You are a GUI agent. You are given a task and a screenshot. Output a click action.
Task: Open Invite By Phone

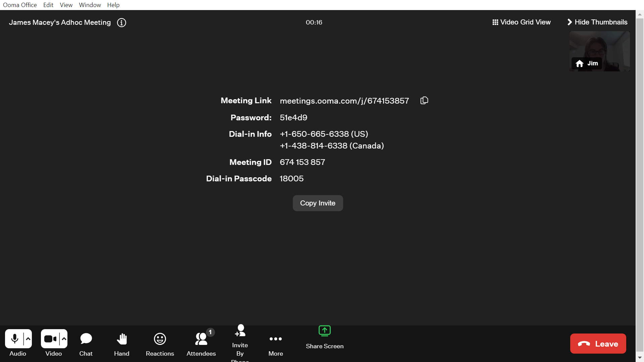pos(240,343)
